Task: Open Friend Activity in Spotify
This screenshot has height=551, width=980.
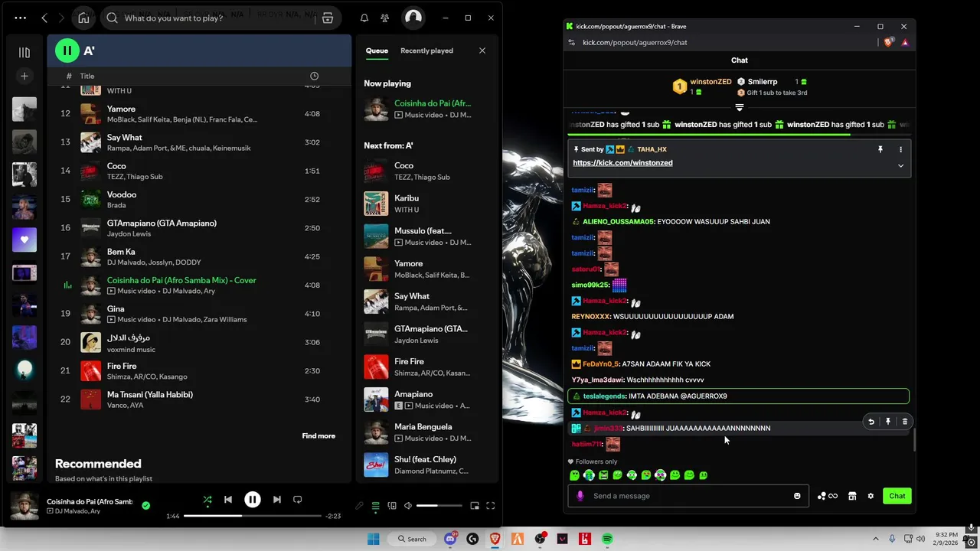Action: [x=385, y=18]
